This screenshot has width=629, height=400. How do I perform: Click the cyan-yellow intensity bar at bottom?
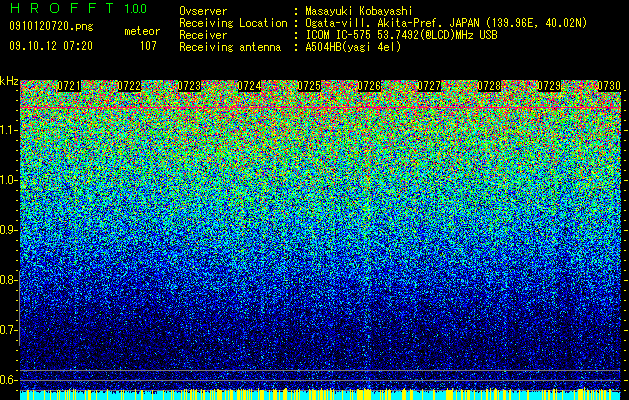[321, 394]
